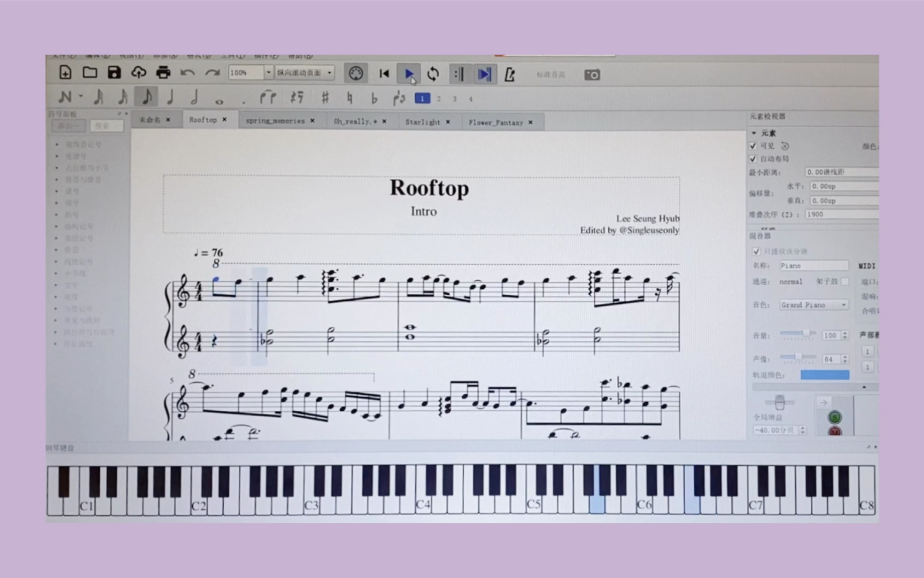Click the volume value 100 stepper
This screenshot has width=924, height=578.
tap(845, 336)
